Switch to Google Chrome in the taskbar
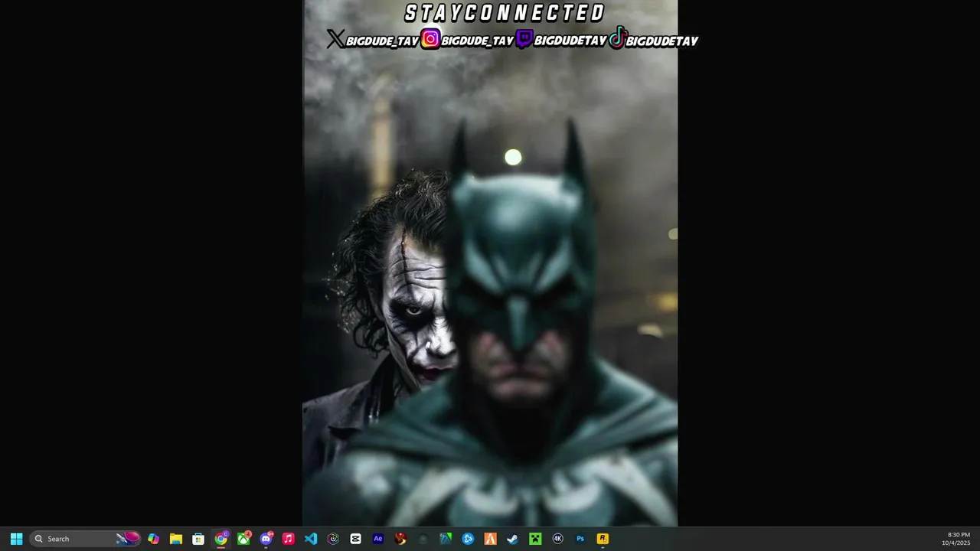Viewport: 980px width, 551px height. 221,539
